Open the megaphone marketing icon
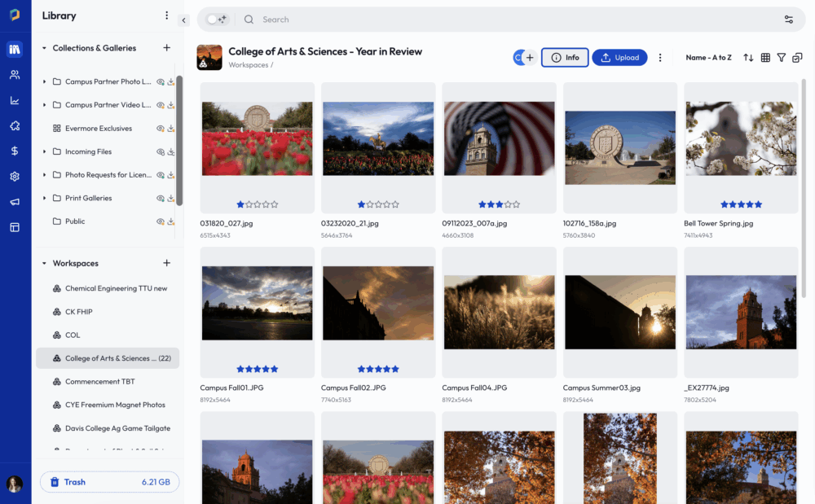815x504 pixels. (x=15, y=201)
